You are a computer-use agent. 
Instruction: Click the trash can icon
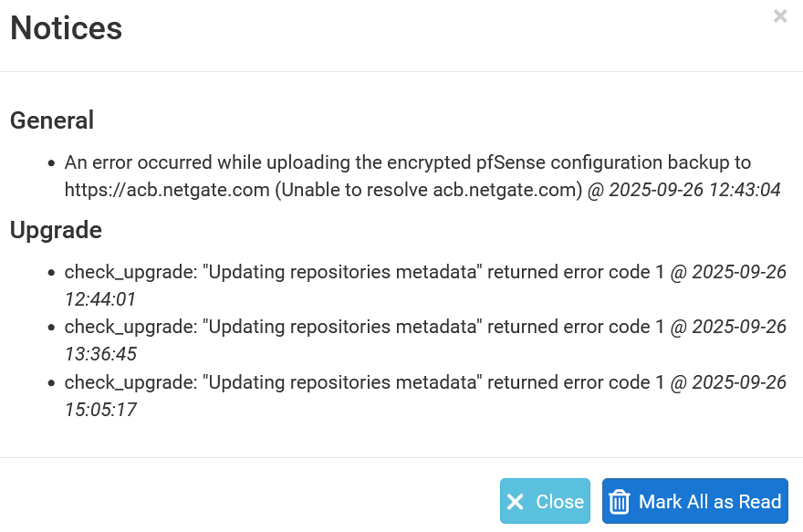pos(620,502)
